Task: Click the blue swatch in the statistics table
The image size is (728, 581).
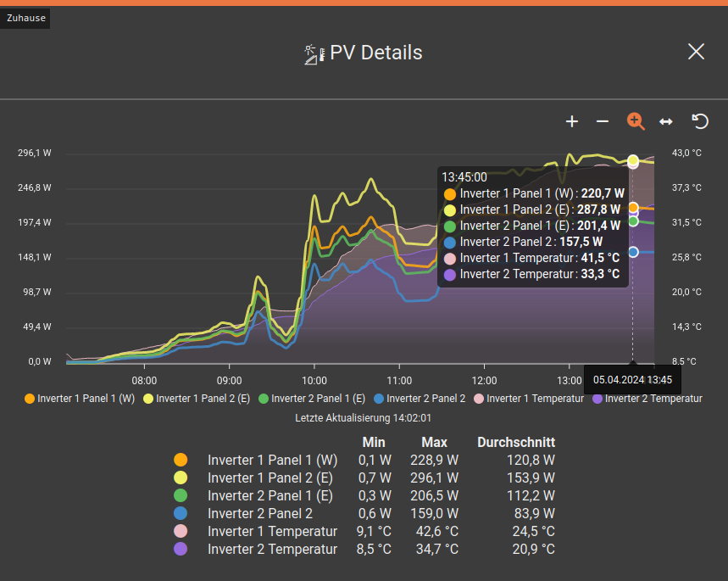Action: point(181,513)
